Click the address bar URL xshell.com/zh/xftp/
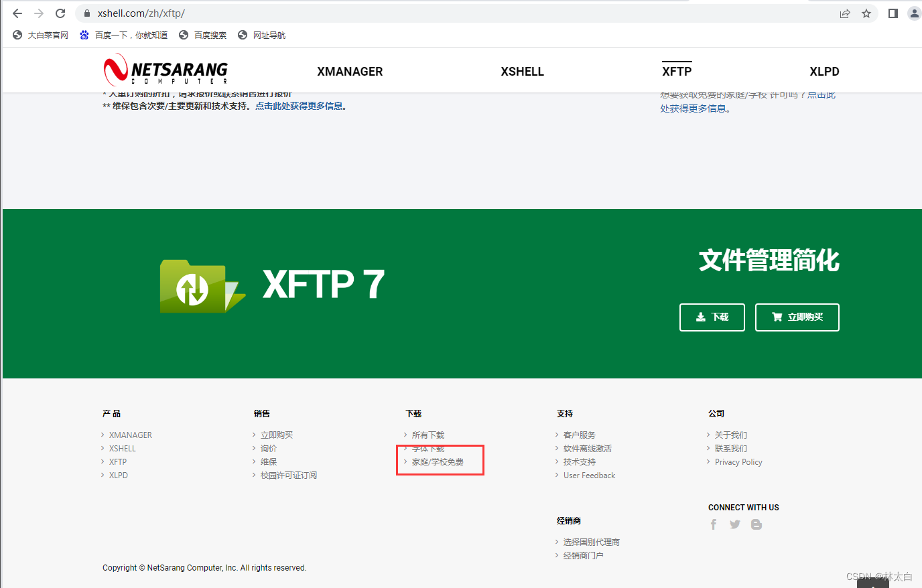 141,13
